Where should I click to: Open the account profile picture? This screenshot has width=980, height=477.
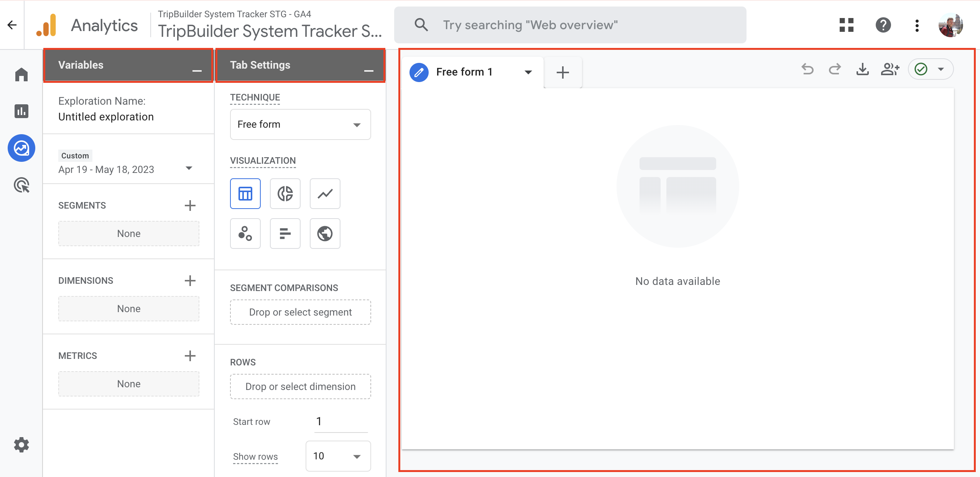point(951,25)
